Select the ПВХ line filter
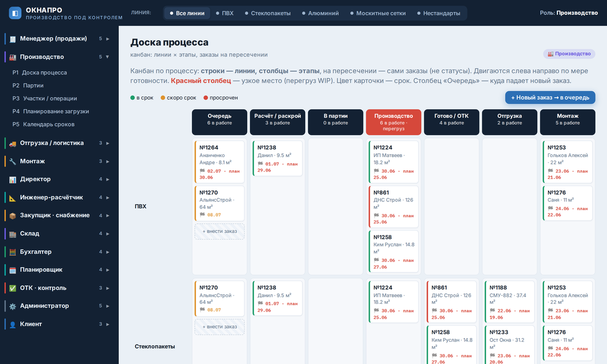Viewport: 607px width, 364px height. [225, 13]
